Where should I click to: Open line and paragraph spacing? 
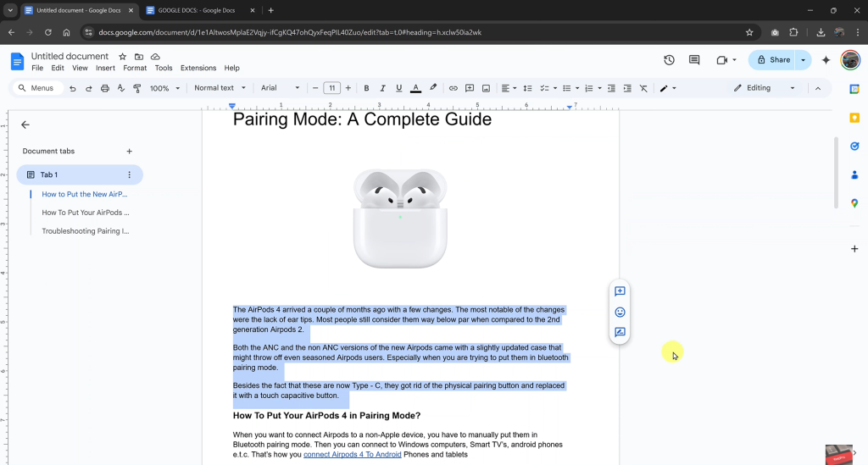click(x=527, y=88)
